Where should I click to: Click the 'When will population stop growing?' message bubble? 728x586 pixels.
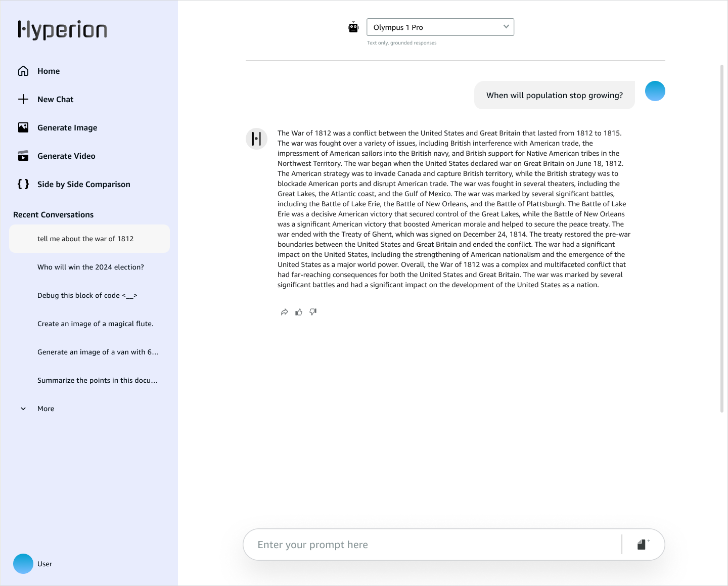click(x=555, y=95)
